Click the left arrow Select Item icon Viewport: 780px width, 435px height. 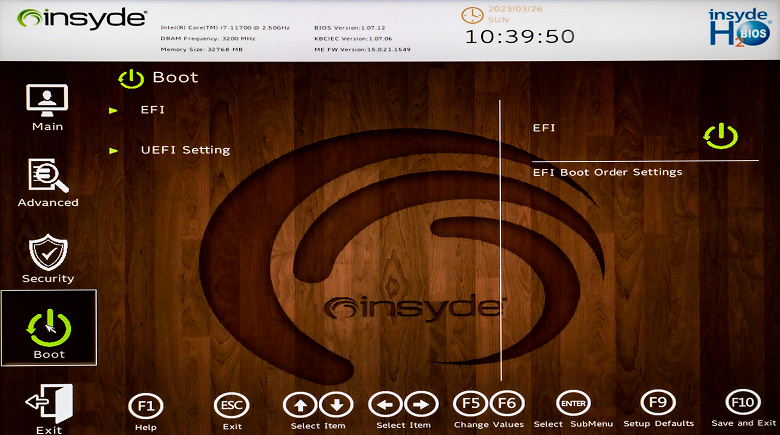(386, 404)
